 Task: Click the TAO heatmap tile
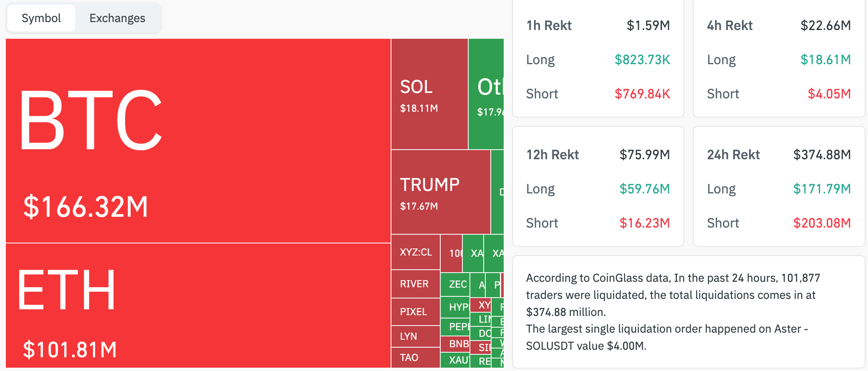point(415,358)
